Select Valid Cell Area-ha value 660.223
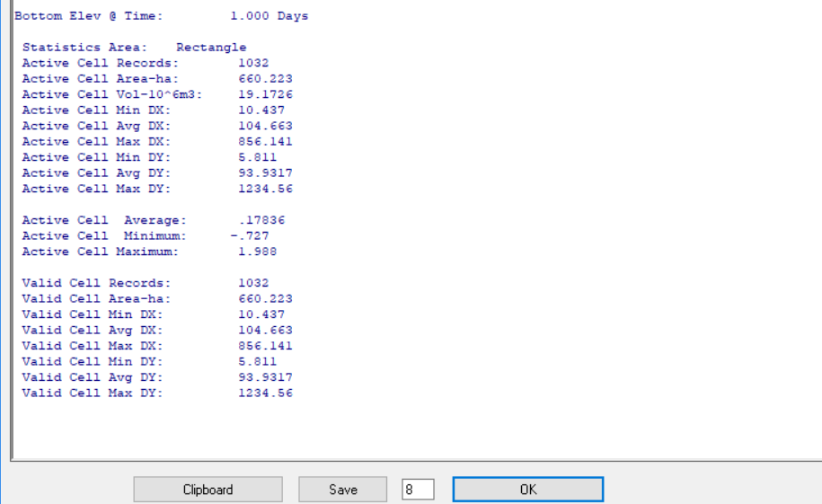This screenshot has height=504, width=822. (x=265, y=299)
